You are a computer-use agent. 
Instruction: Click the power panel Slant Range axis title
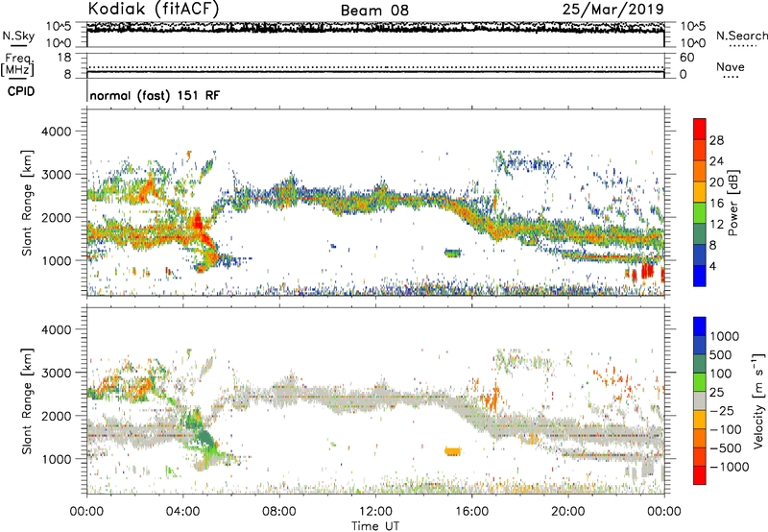pos(27,203)
